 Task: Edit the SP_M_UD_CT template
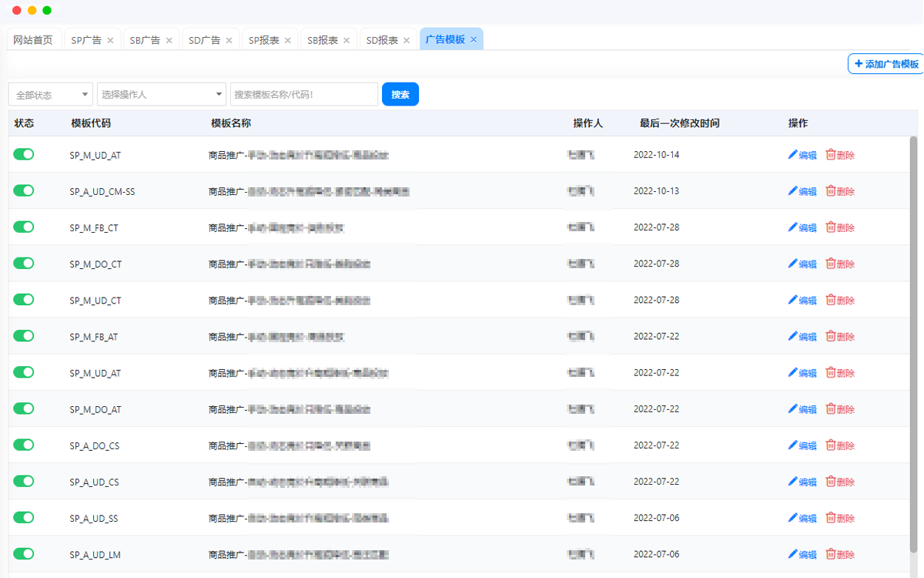[802, 300]
